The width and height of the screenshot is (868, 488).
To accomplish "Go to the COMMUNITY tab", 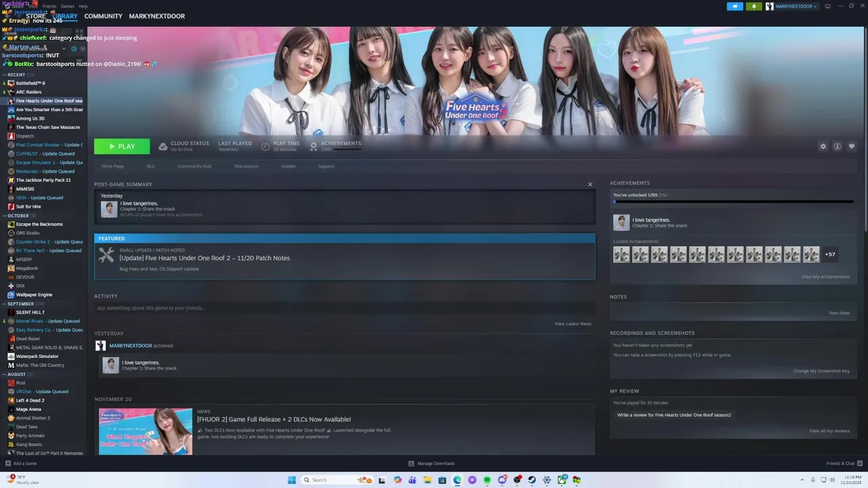I will tap(103, 16).
